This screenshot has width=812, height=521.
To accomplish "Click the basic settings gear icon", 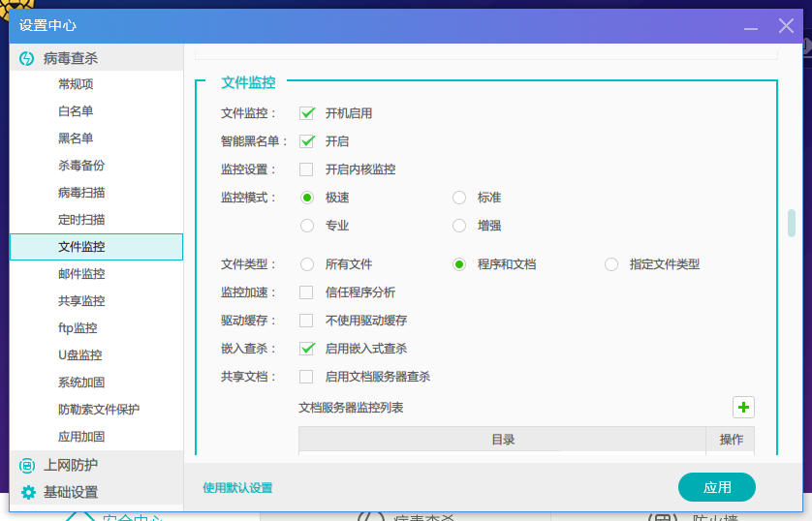I will [x=27, y=492].
